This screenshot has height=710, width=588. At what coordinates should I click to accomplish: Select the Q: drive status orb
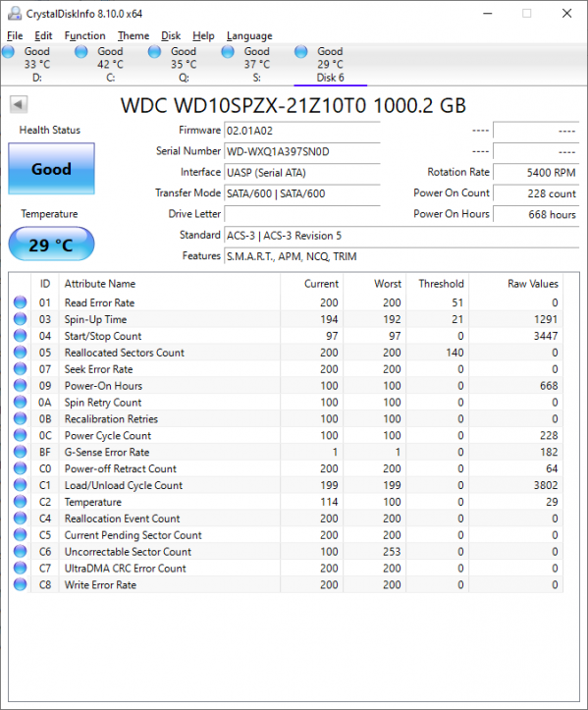pos(154,52)
